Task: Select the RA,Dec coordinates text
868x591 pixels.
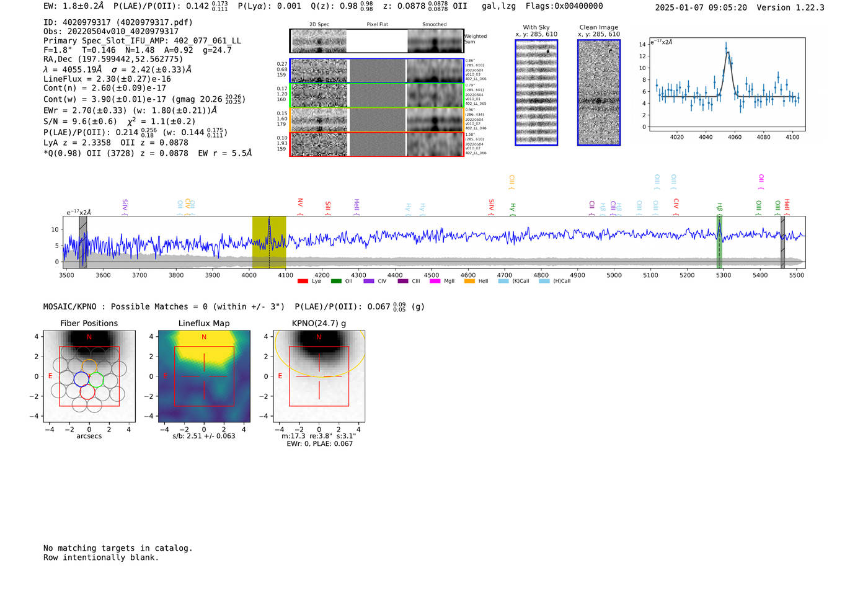Action: [x=113, y=59]
